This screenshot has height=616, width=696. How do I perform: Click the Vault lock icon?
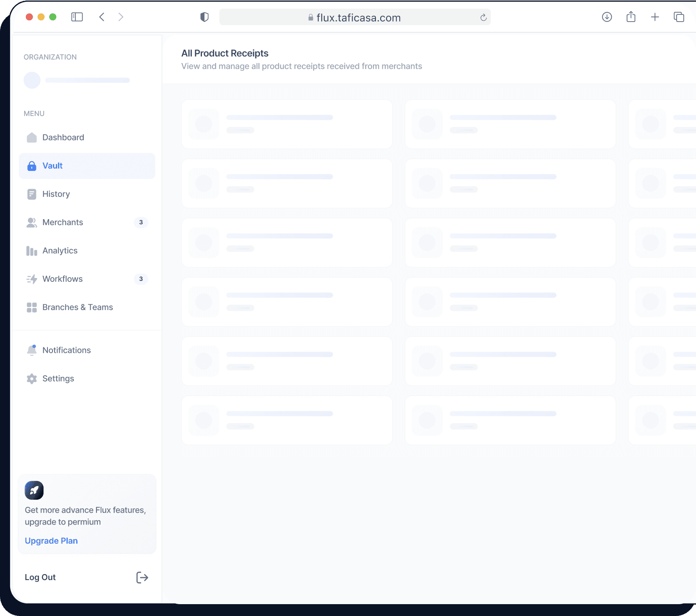tap(32, 166)
